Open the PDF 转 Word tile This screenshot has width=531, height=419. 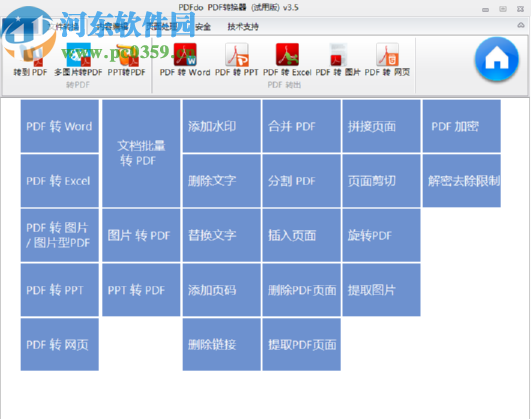(60, 126)
